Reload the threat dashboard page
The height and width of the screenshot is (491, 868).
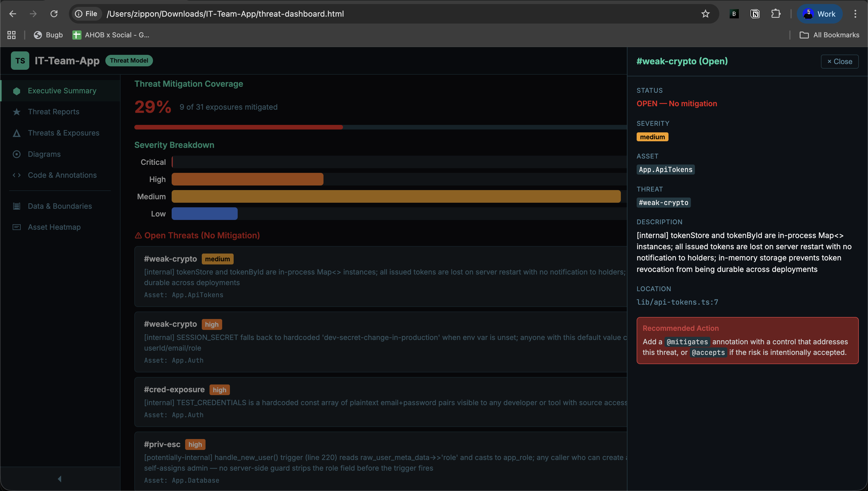tap(54, 14)
